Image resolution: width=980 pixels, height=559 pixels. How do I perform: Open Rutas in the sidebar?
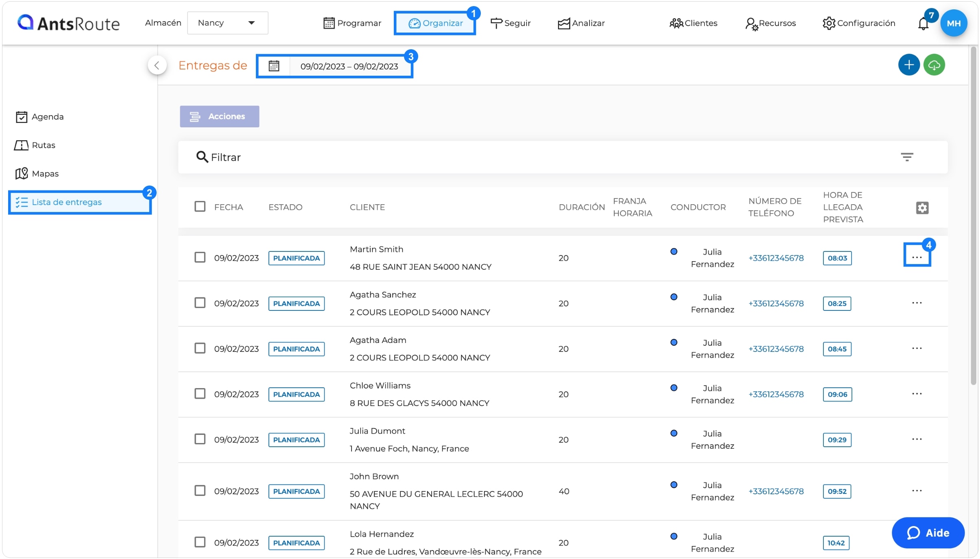[35, 145]
